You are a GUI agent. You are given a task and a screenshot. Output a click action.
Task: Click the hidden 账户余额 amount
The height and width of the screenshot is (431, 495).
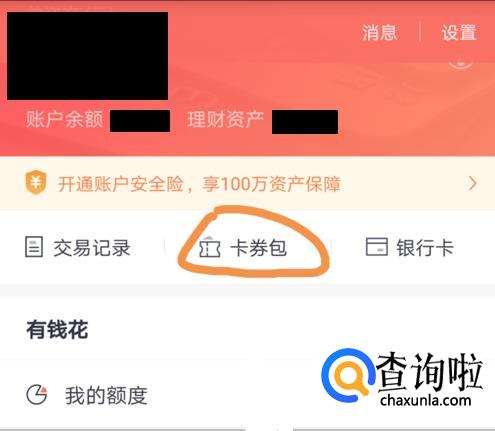[x=140, y=121]
